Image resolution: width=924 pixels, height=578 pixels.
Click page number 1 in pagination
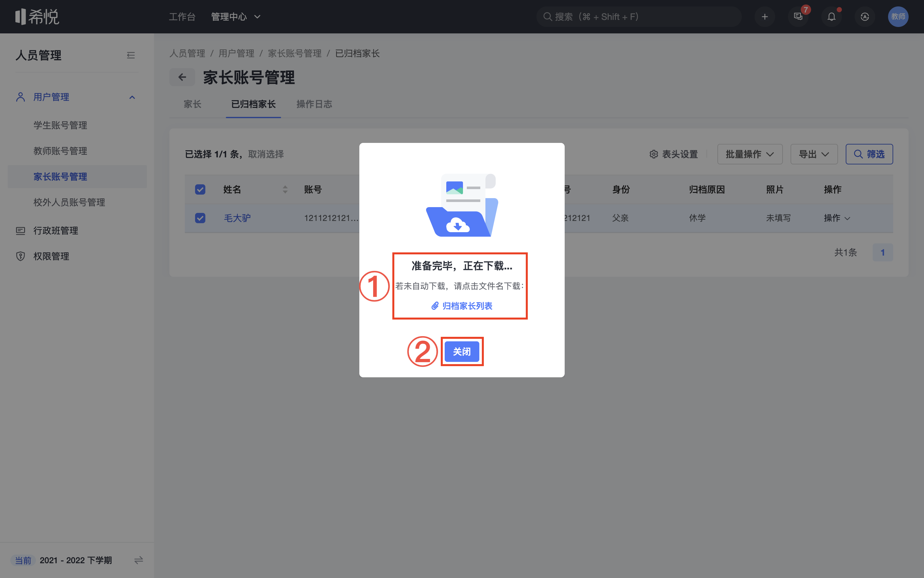point(883,252)
